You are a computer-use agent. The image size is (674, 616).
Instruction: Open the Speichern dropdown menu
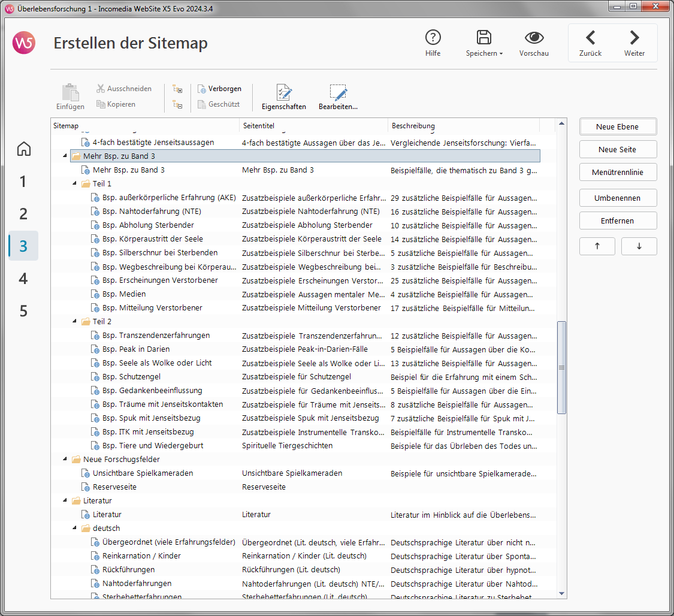click(484, 53)
